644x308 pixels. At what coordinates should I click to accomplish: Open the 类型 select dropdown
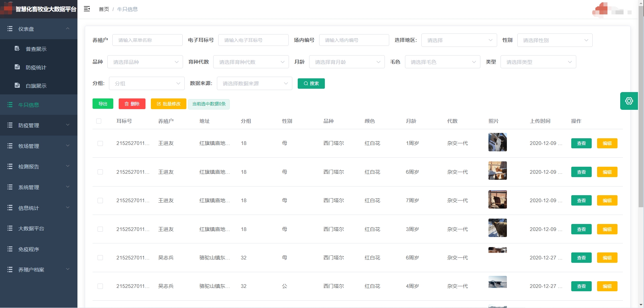538,62
